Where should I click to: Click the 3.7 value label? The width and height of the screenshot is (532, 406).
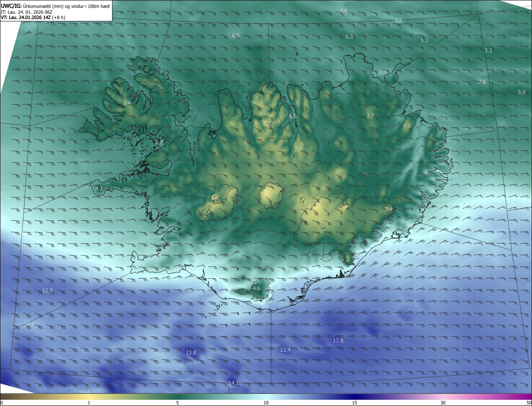[370, 115]
